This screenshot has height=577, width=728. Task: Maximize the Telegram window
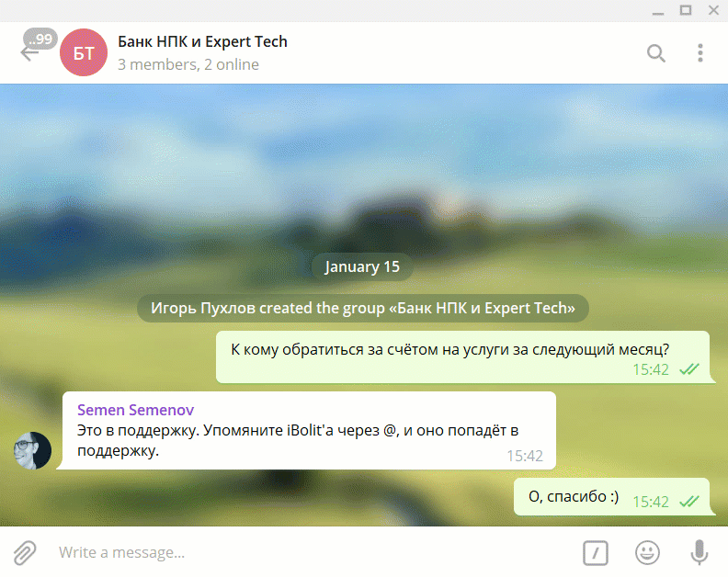(x=686, y=10)
